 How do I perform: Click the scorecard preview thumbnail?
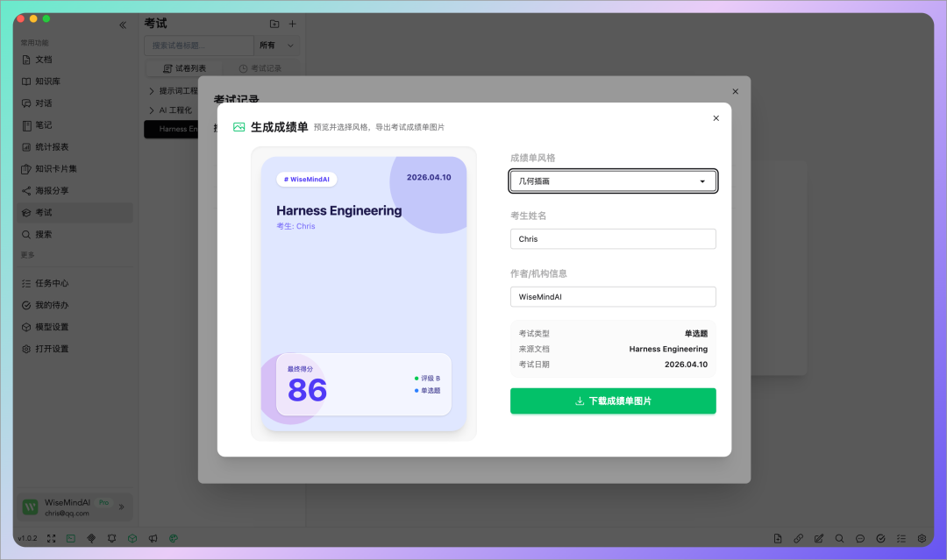pyautogui.click(x=364, y=294)
